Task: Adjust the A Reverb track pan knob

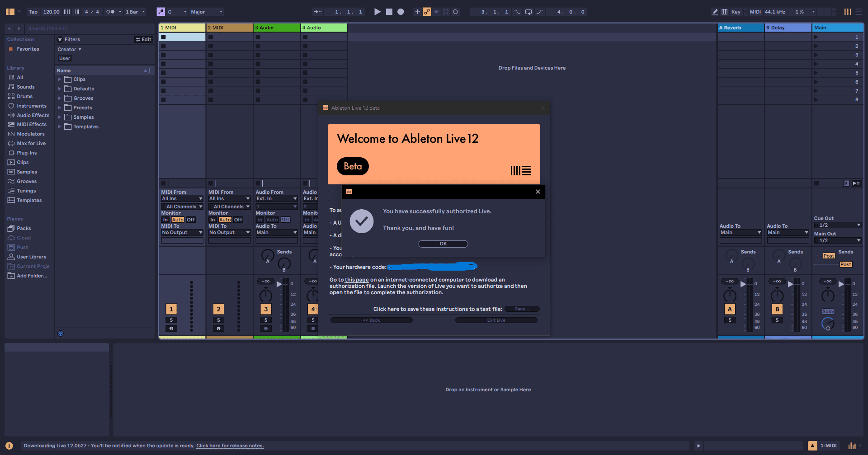Action: 730,296
